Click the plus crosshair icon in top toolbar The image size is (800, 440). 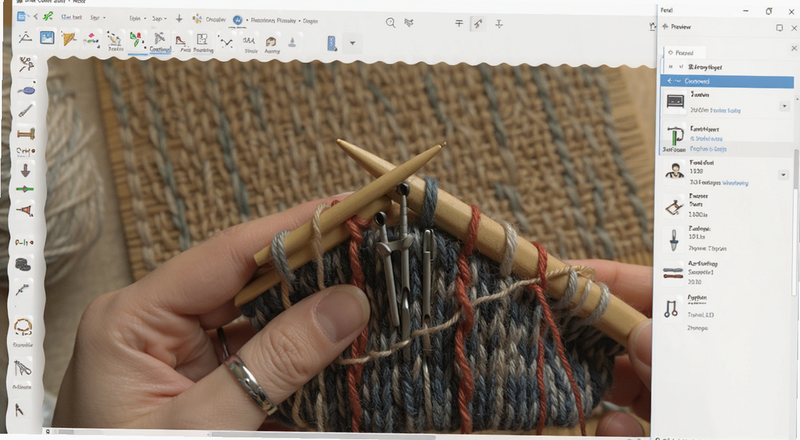pyautogui.click(x=179, y=18)
